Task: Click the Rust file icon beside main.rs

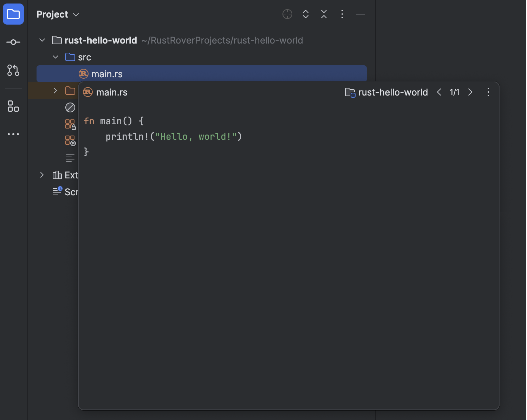Action: click(83, 74)
